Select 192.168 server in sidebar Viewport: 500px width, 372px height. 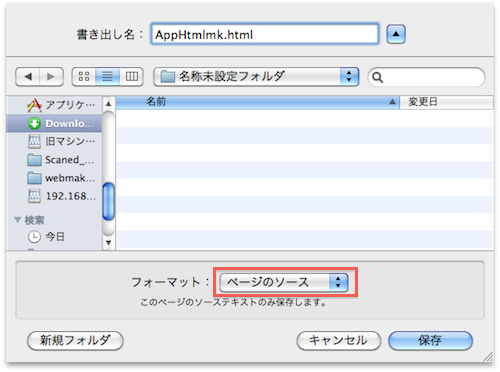(54, 196)
